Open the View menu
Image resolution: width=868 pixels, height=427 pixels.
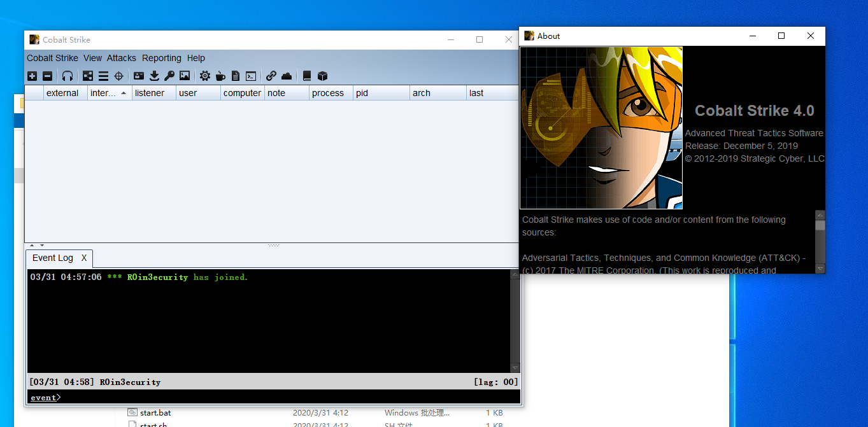coord(92,58)
